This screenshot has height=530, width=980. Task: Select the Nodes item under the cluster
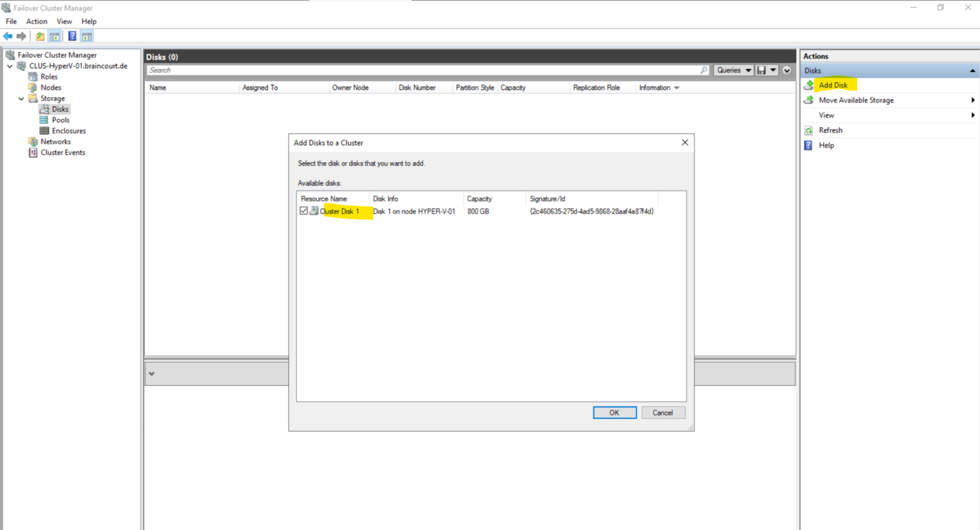[x=50, y=87]
